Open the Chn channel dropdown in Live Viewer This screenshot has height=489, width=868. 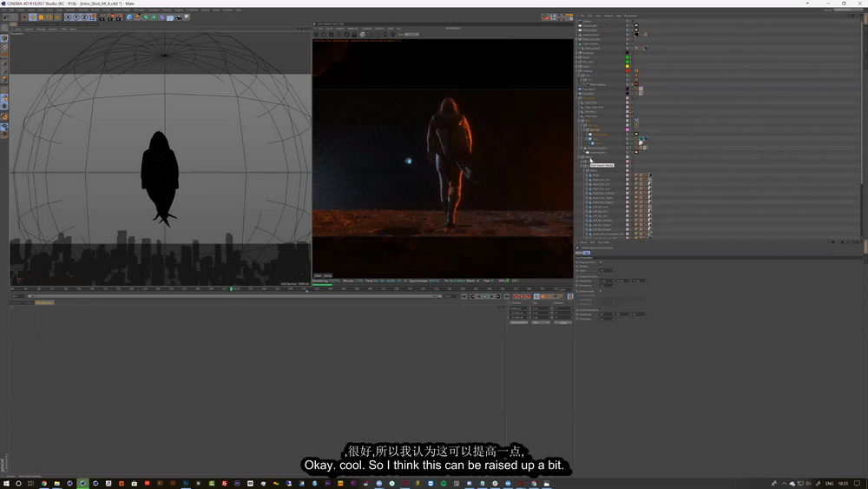(x=411, y=35)
